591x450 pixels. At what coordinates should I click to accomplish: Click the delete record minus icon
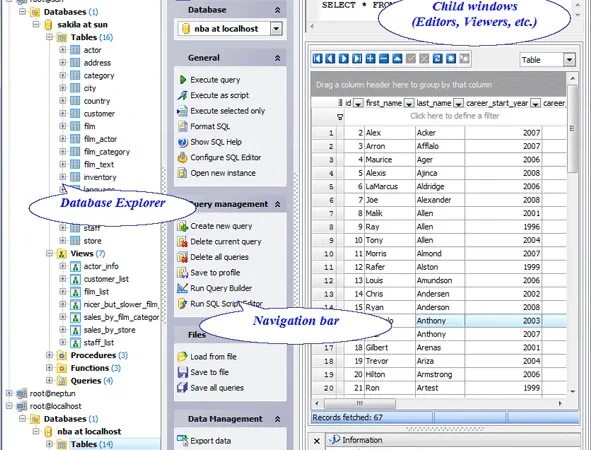tap(384, 59)
